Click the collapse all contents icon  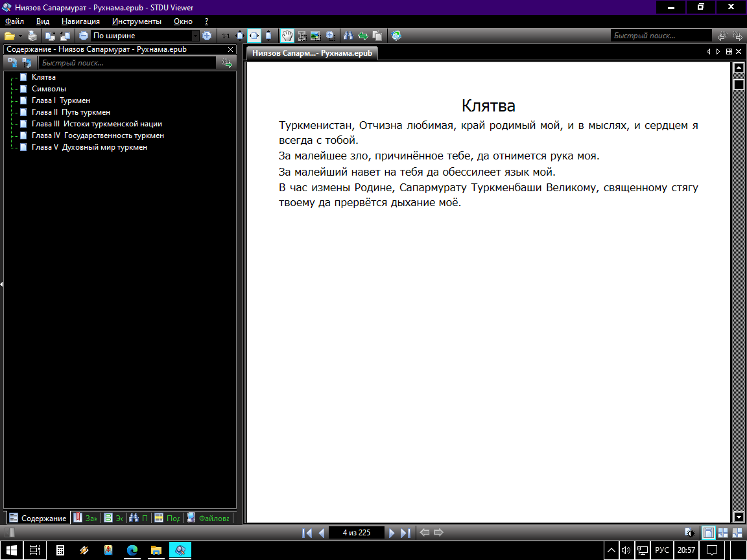click(27, 63)
